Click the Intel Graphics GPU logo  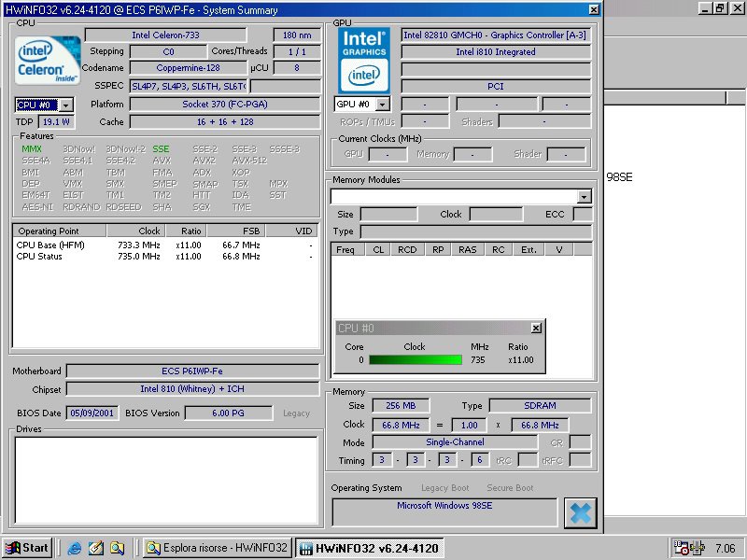click(x=364, y=58)
